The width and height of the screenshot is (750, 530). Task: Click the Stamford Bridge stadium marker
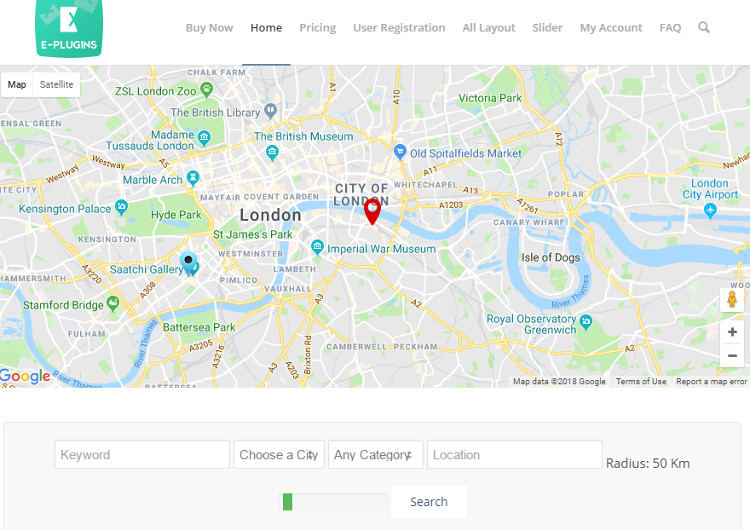tap(113, 303)
